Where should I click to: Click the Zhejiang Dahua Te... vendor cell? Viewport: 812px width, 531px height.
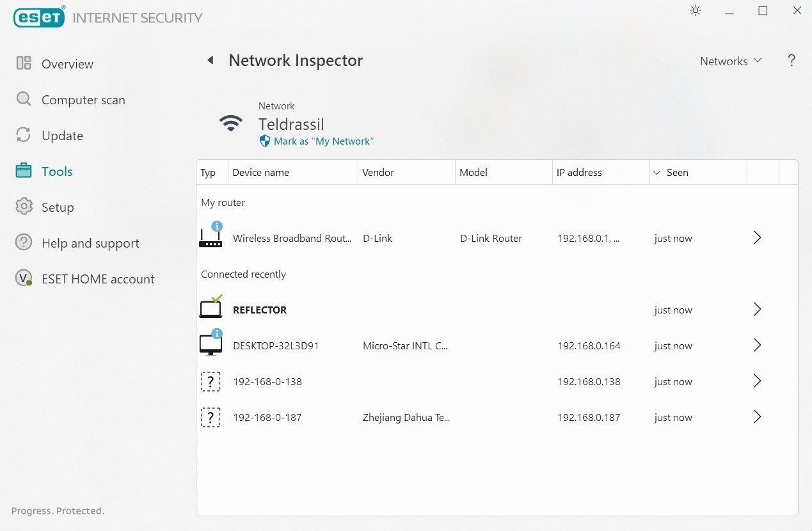406,417
